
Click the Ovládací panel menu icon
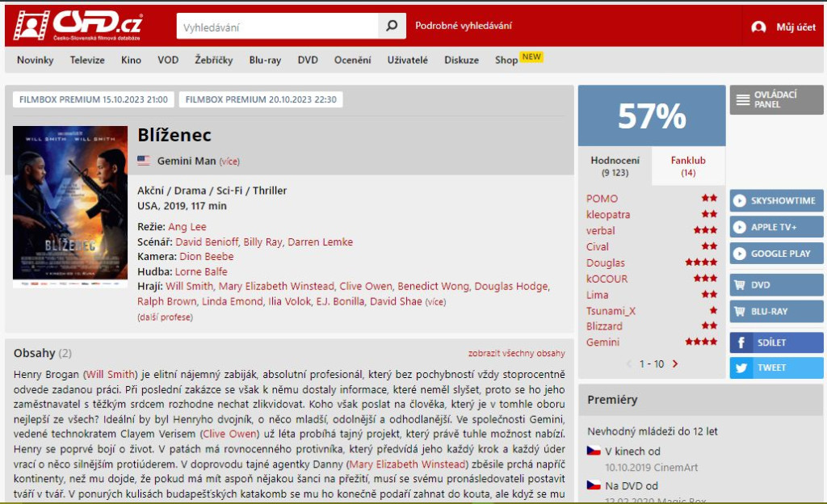point(743,99)
